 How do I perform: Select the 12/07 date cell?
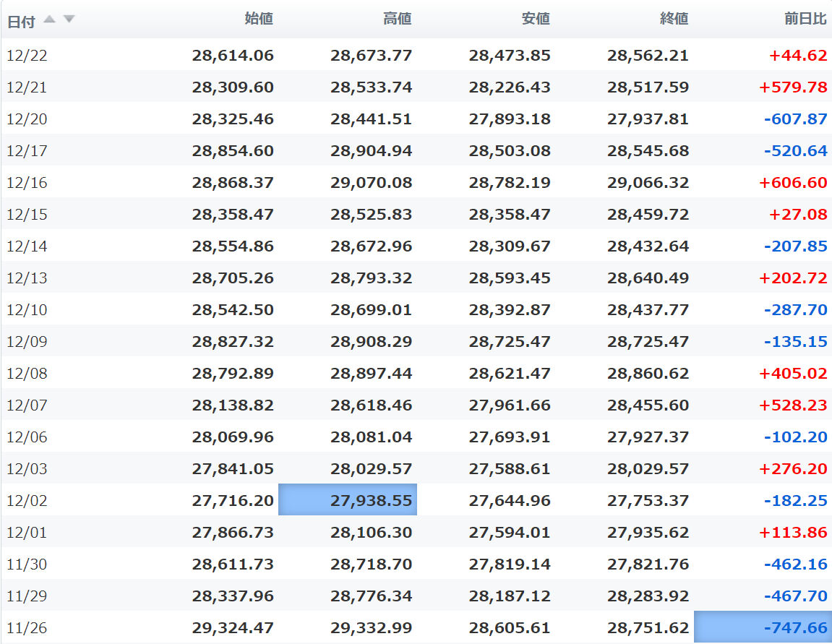(x=27, y=405)
